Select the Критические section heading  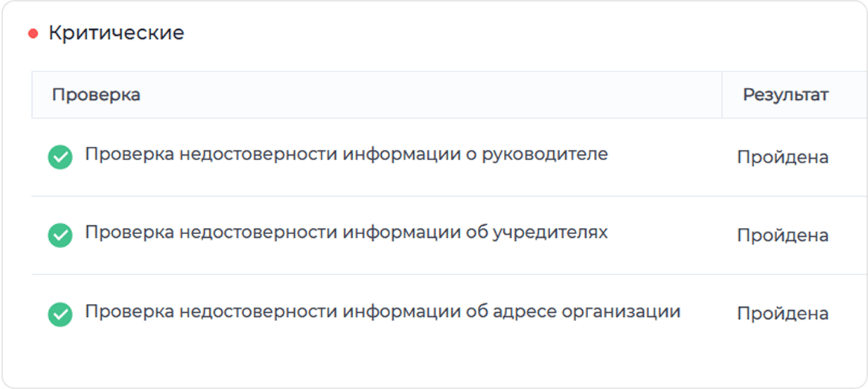(x=116, y=33)
